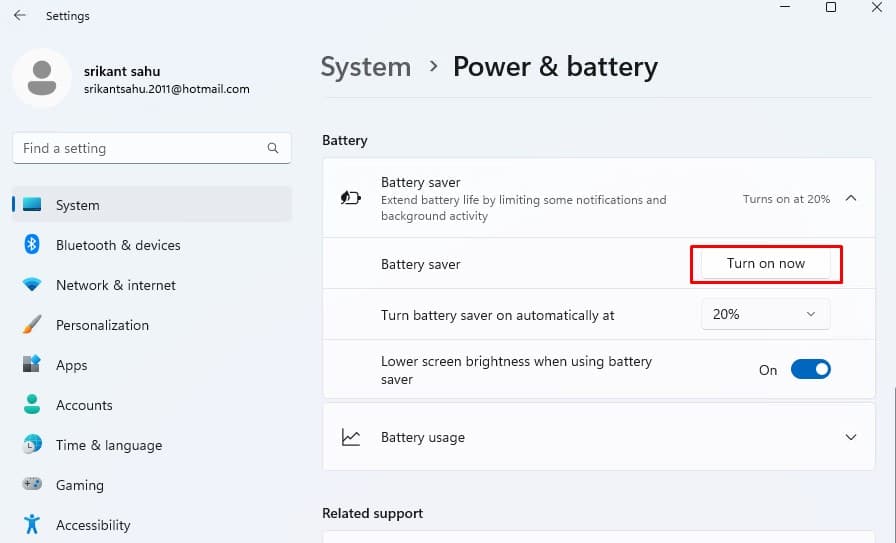Click the Bluetooth & devices icon
This screenshot has width=896, height=543.
[x=32, y=245]
